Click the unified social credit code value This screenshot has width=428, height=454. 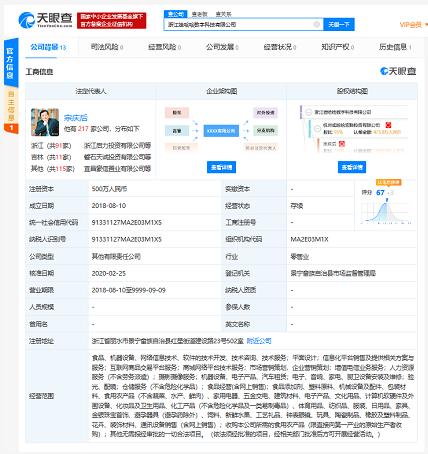[127, 222]
